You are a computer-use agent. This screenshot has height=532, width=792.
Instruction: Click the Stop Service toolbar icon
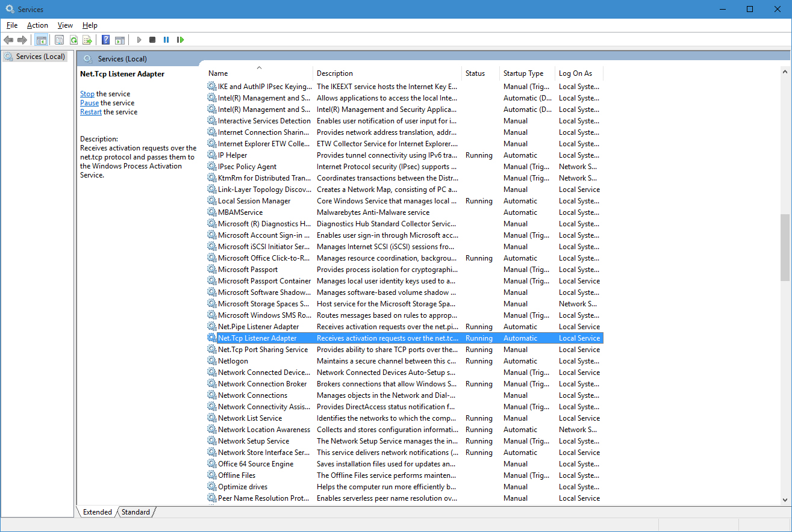[x=152, y=40]
